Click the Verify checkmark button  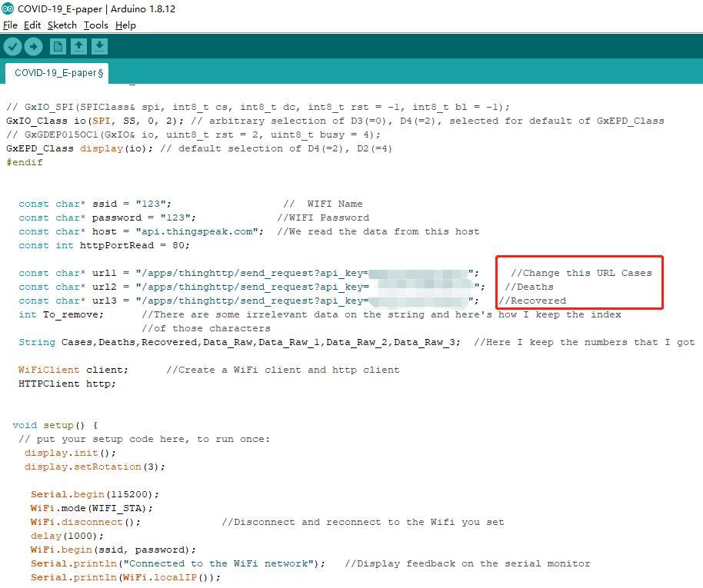[x=12, y=46]
